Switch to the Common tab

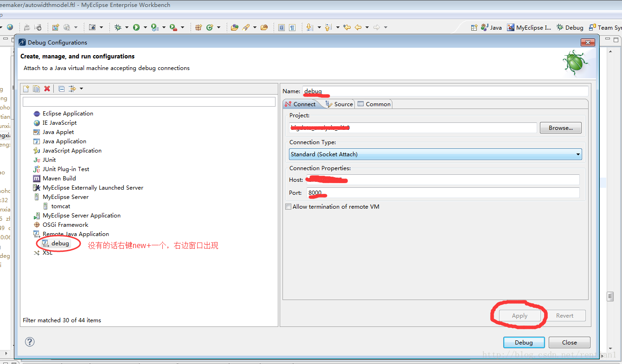tap(374, 104)
